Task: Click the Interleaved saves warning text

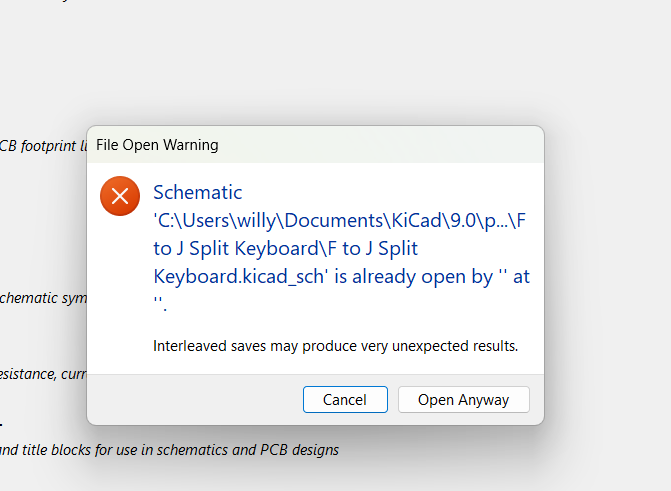Action: point(335,347)
